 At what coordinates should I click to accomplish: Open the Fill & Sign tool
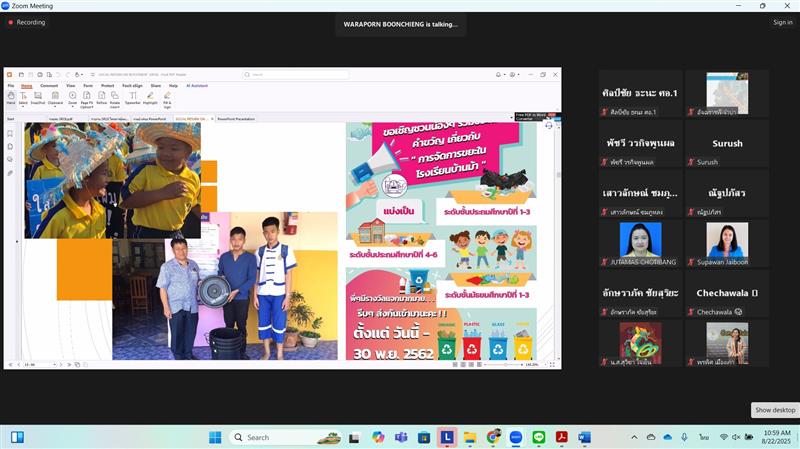coord(167,97)
